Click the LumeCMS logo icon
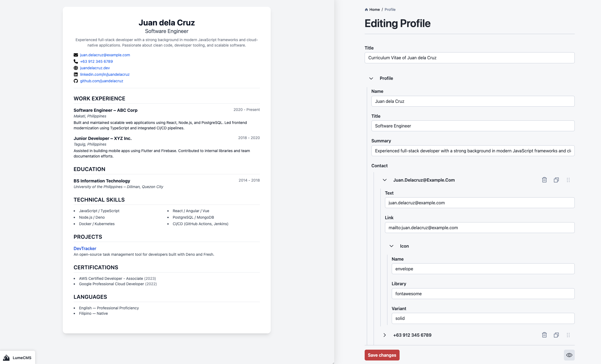 pyautogui.click(x=6, y=358)
